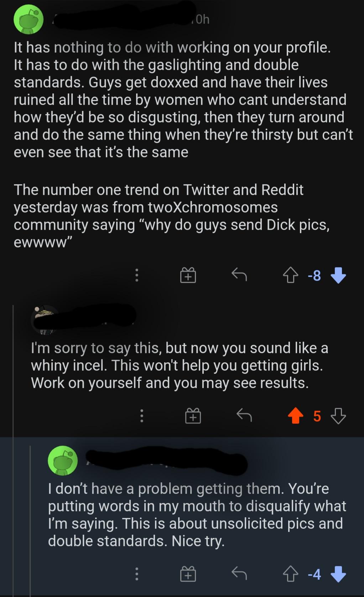Upvote the top comment about double standards
The image size is (364, 597).
click(291, 275)
